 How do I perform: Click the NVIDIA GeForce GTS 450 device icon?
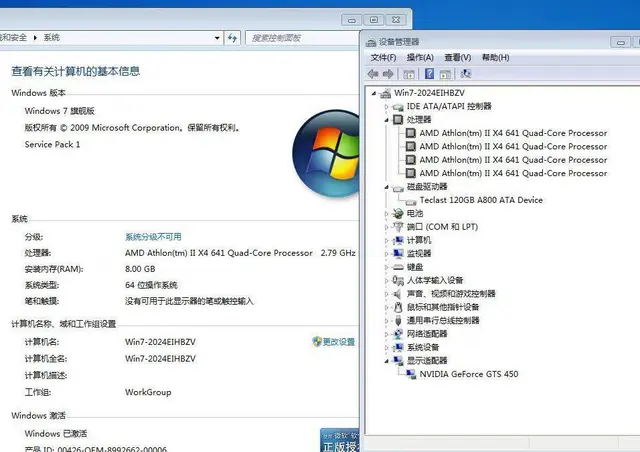click(x=411, y=374)
